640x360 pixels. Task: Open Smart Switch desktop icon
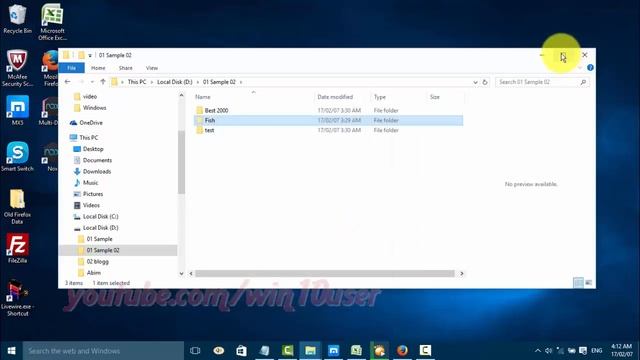(x=17, y=156)
